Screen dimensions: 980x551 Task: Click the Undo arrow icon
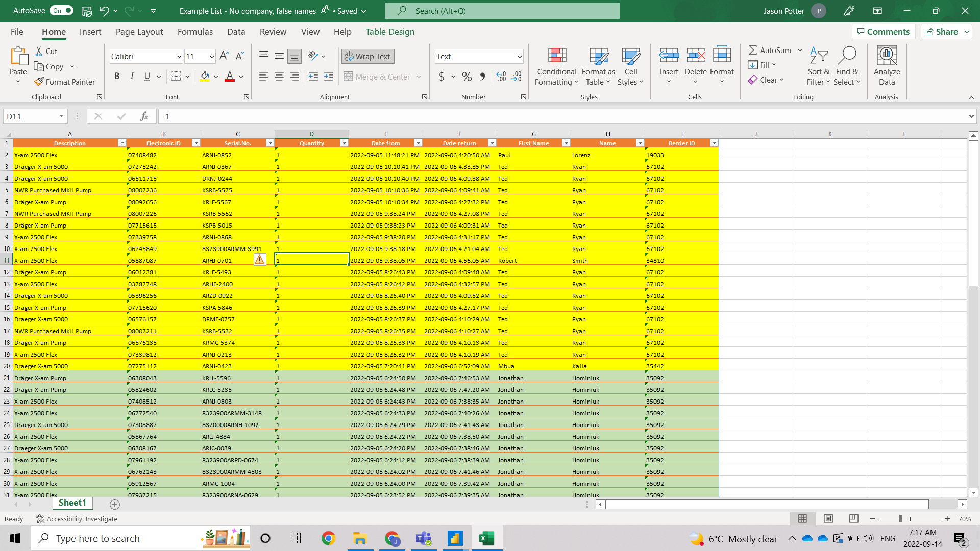pos(104,11)
